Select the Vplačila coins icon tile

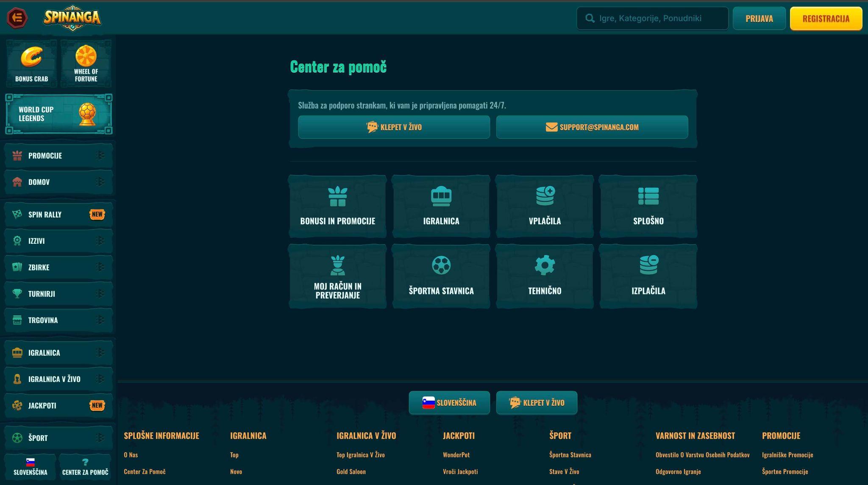coord(545,206)
